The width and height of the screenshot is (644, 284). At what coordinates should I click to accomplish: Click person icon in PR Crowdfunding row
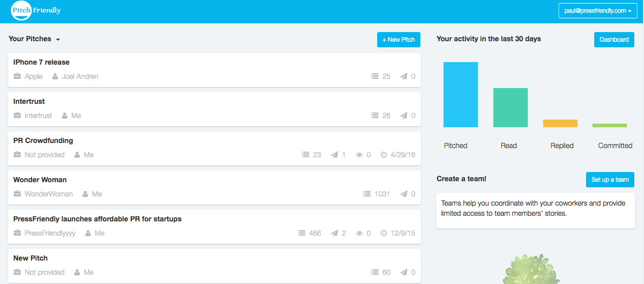77,155
